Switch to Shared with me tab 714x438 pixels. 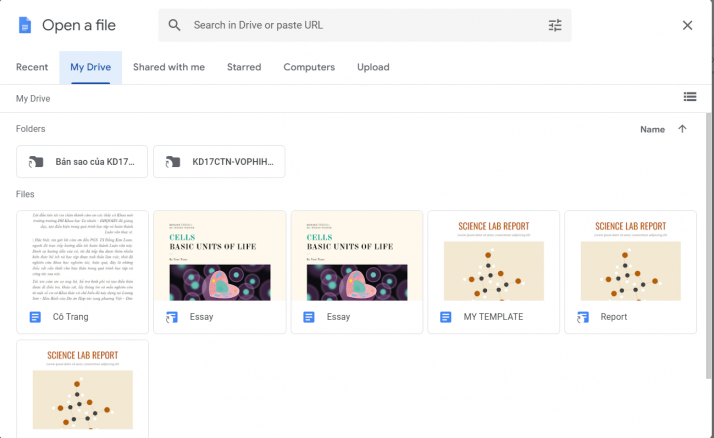pyautogui.click(x=169, y=67)
